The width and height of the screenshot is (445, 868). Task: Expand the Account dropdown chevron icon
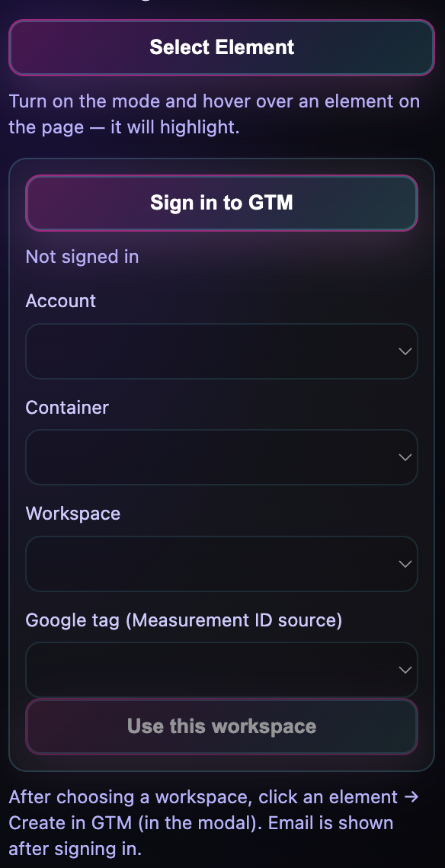[404, 351]
